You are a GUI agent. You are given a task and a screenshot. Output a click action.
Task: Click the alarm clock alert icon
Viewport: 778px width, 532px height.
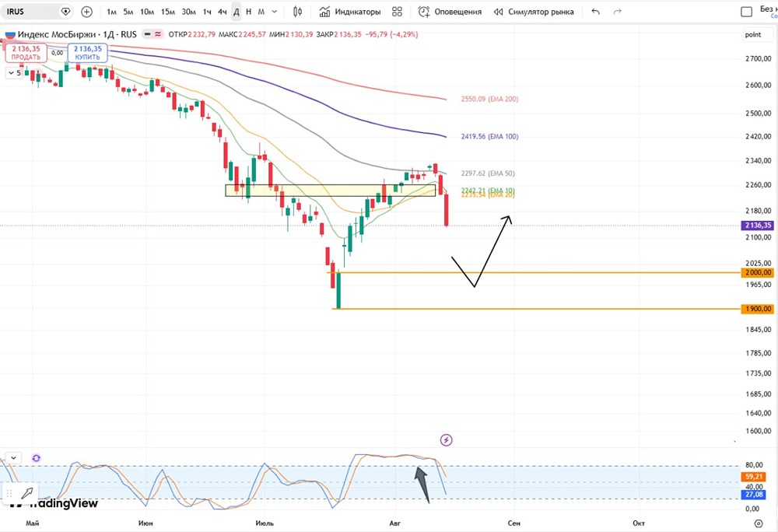pos(424,12)
